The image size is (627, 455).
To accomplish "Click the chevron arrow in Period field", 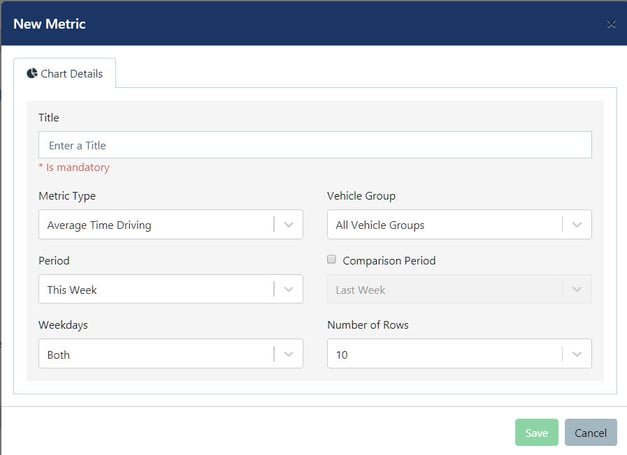I will tap(289, 289).
